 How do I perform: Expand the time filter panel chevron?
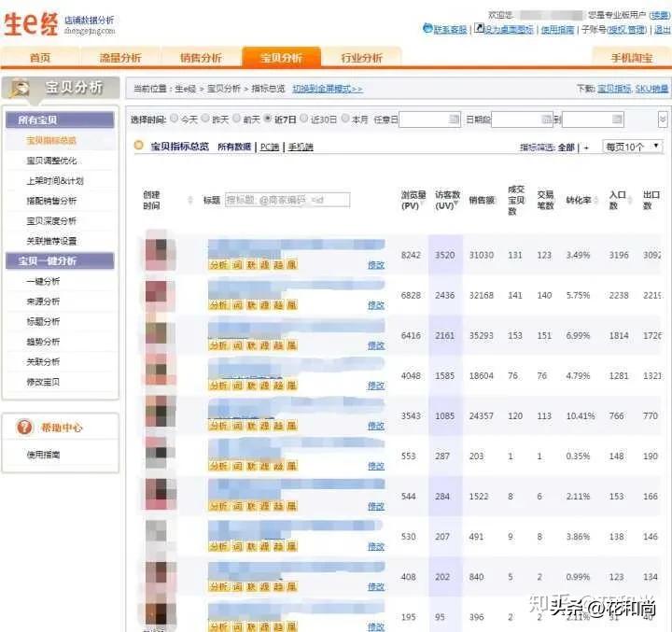click(x=663, y=119)
